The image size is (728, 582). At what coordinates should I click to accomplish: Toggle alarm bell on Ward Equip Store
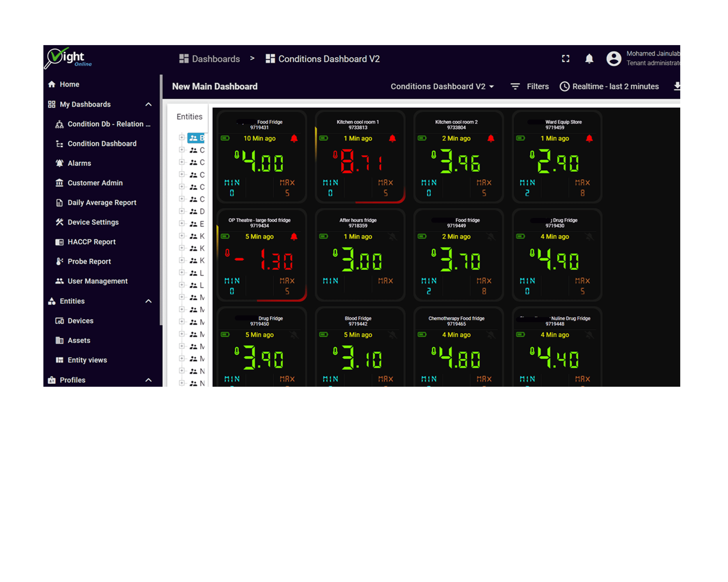click(x=589, y=138)
